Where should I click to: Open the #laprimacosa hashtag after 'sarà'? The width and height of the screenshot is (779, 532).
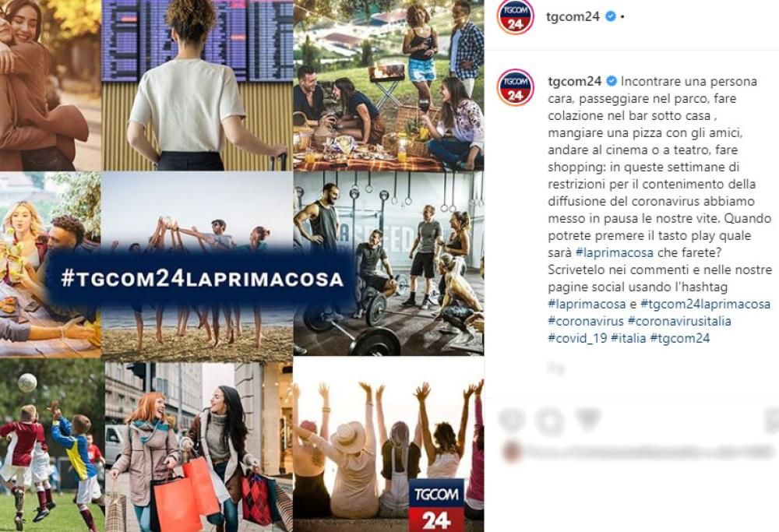point(614,252)
